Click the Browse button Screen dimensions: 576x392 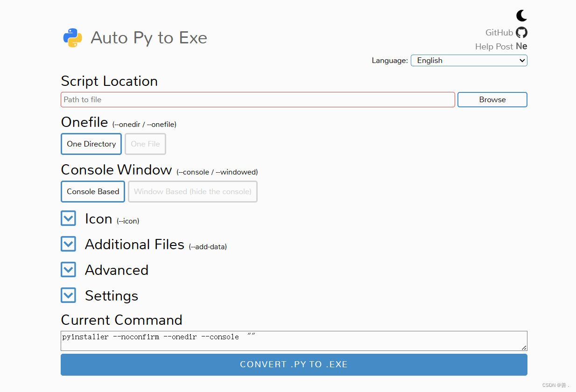492,99
